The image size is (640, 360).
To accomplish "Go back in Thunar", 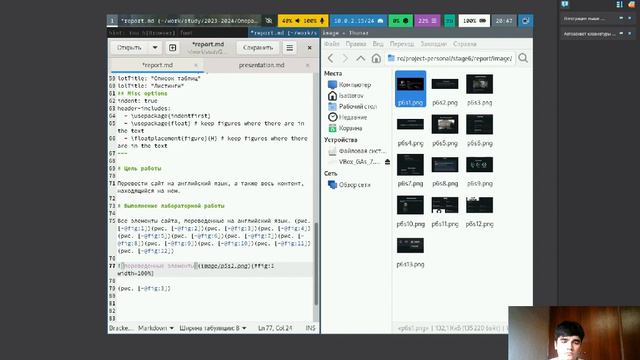I will click(x=331, y=58).
